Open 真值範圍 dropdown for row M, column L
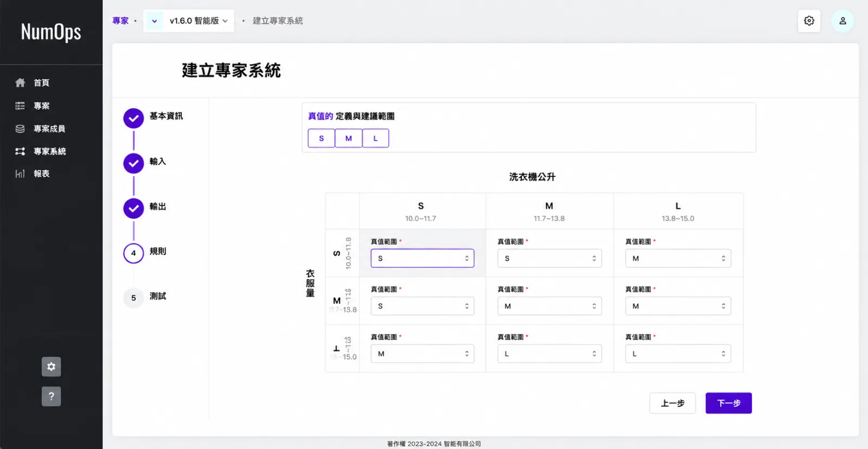This screenshot has height=449, width=868. point(678,306)
